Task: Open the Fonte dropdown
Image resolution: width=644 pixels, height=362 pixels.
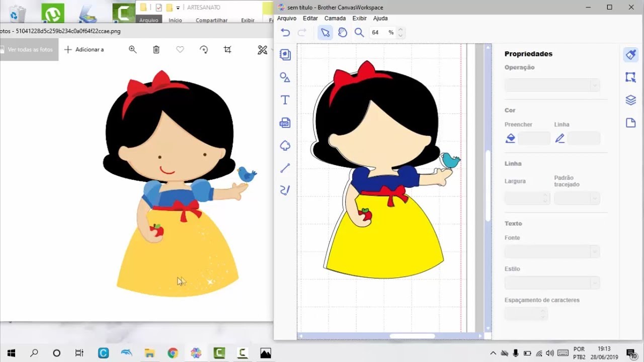Action: pyautogui.click(x=552, y=251)
